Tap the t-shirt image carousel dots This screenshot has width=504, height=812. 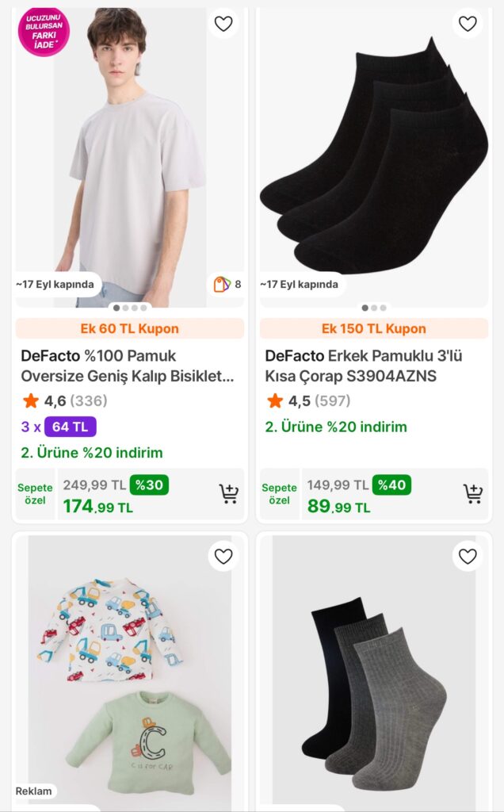click(130, 308)
